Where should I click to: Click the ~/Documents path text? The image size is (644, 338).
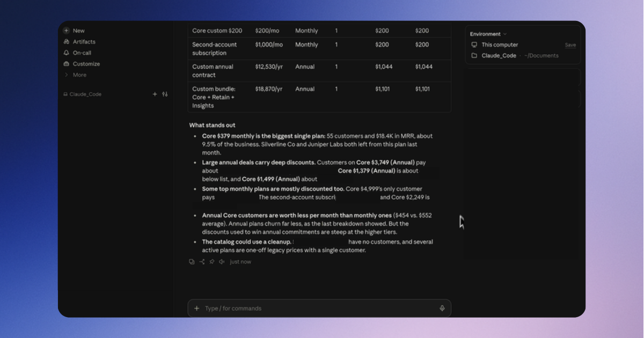[541, 55]
